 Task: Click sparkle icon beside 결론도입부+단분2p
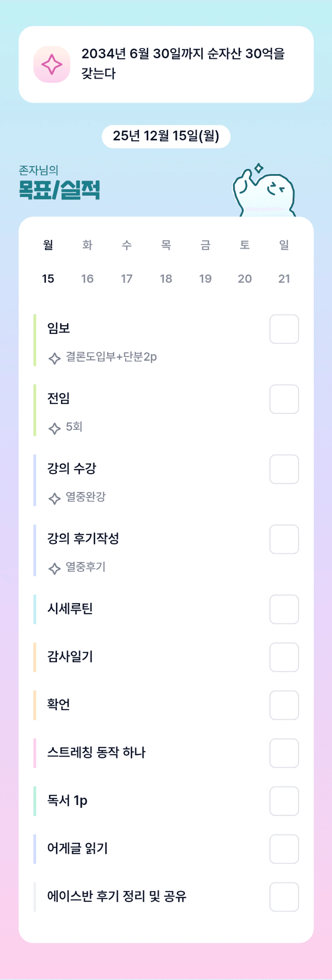coord(54,358)
